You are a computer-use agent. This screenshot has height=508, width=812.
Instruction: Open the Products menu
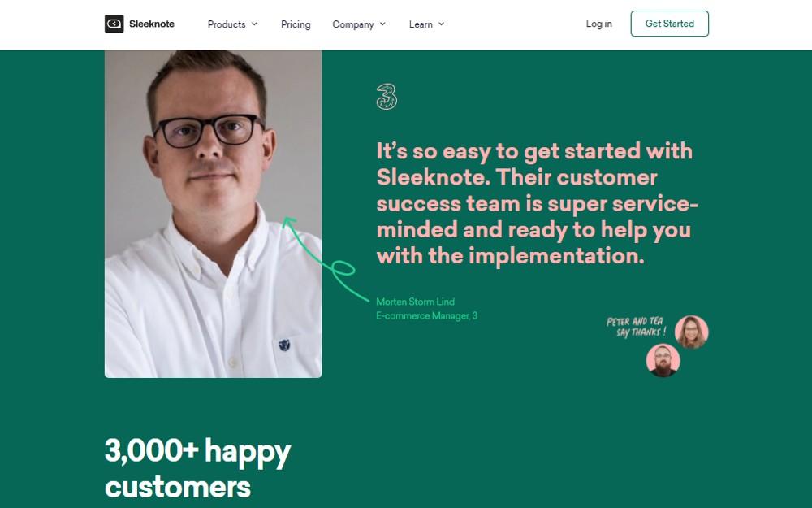[x=227, y=24]
